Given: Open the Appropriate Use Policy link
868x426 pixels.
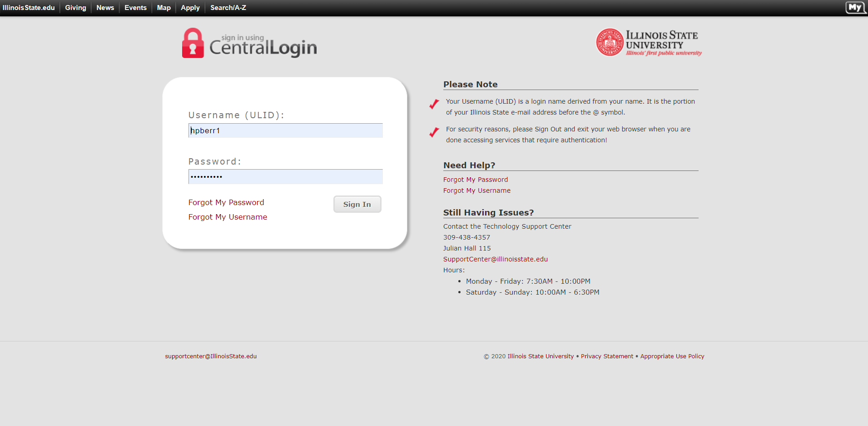Looking at the screenshot, I should tap(672, 356).
